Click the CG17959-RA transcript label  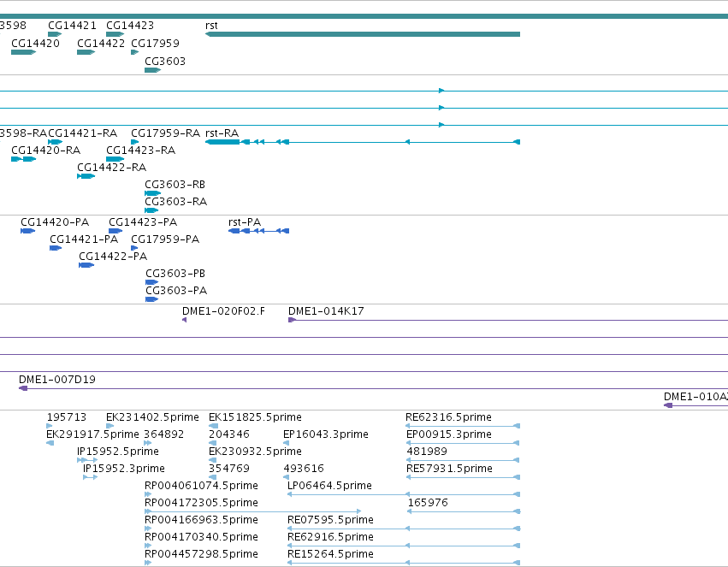(x=165, y=133)
